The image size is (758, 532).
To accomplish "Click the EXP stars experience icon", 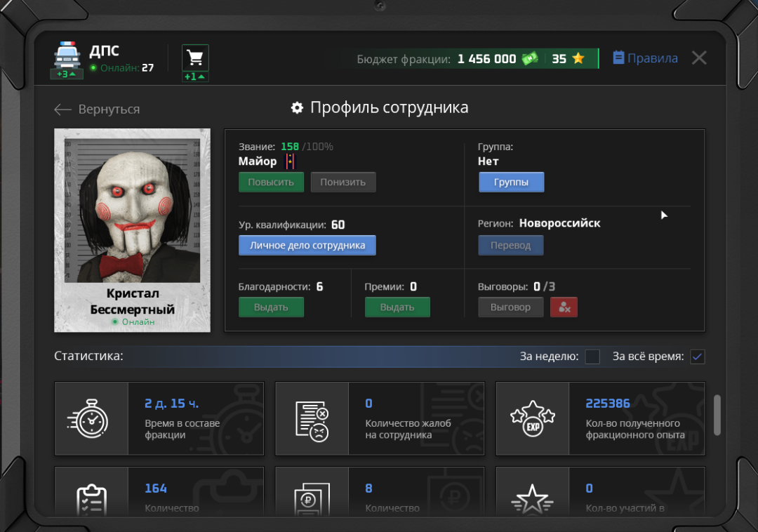I will [x=533, y=419].
